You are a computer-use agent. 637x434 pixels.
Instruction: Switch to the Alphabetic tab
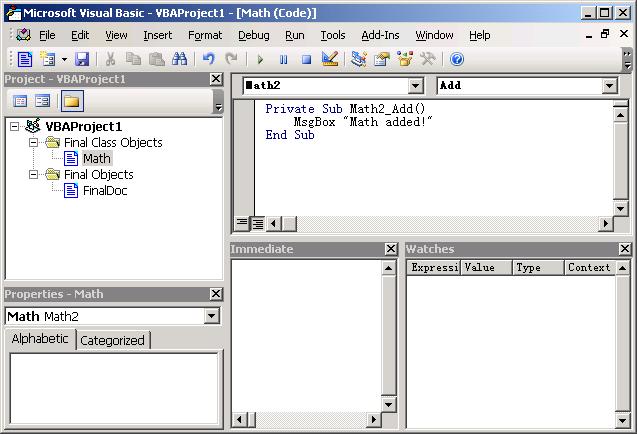point(40,339)
